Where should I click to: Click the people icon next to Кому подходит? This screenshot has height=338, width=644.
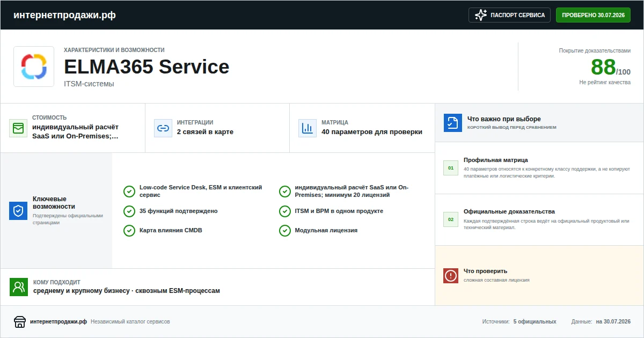[19, 287]
